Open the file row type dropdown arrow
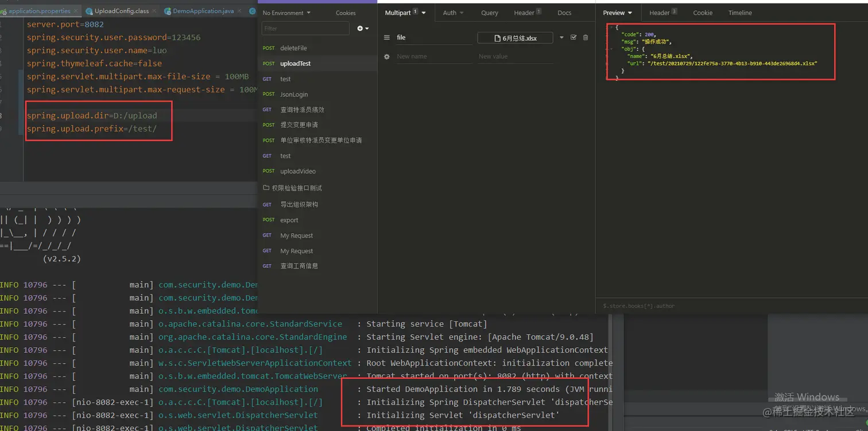The width and height of the screenshot is (868, 431). tap(561, 38)
